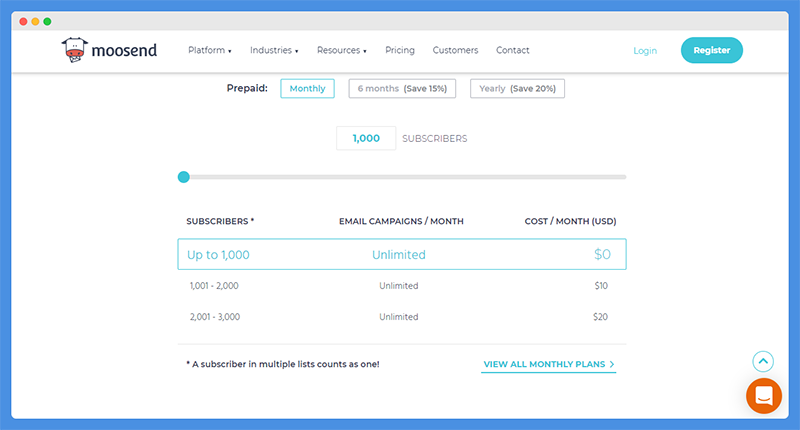Click the 1,000 subscribers input field
This screenshot has height=430, width=800.
(366, 138)
